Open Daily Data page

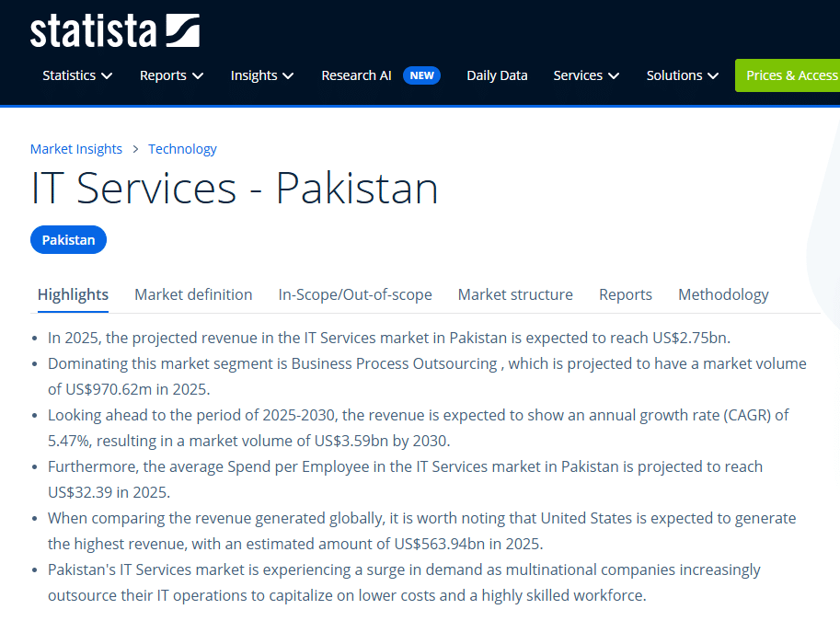(x=497, y=75)
